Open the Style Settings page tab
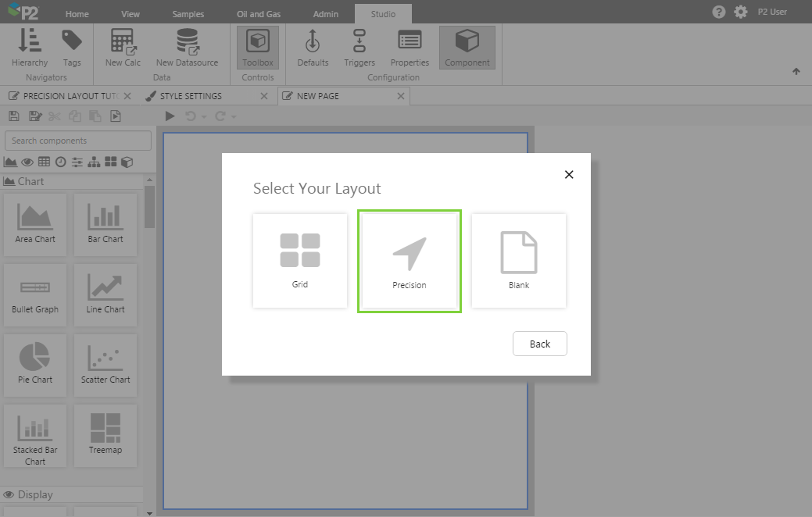The height and width of the screenshot is (517, 812). 191,96
